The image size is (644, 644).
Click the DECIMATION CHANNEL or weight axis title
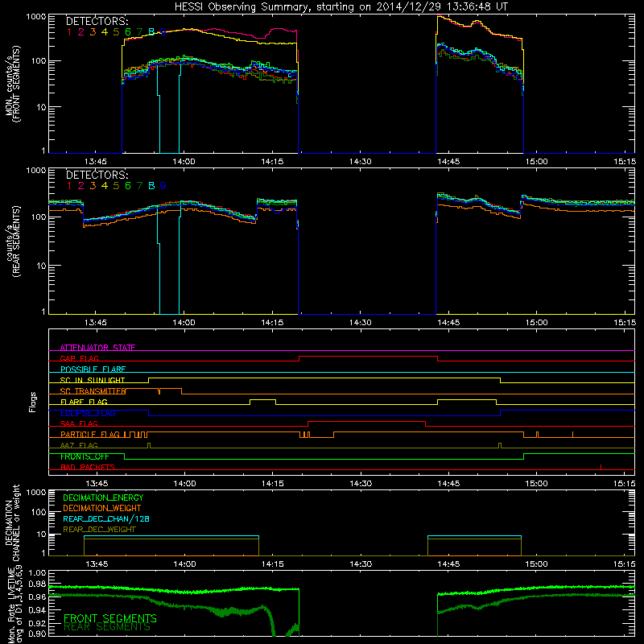pos(12,522)
